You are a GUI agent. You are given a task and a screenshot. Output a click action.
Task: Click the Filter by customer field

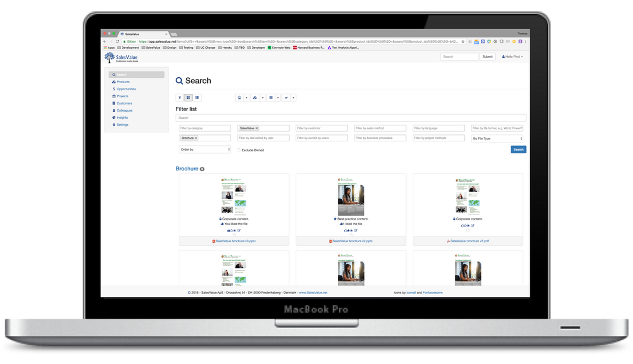click(x=321, y=128)
